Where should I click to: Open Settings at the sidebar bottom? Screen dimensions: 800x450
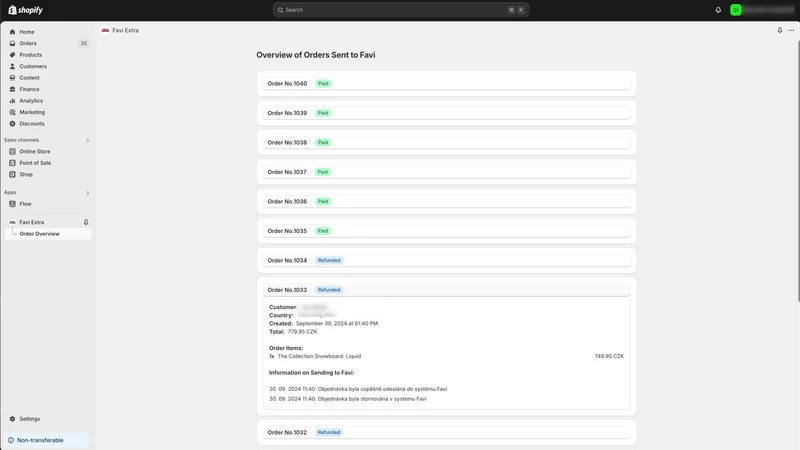coord(30,419)
